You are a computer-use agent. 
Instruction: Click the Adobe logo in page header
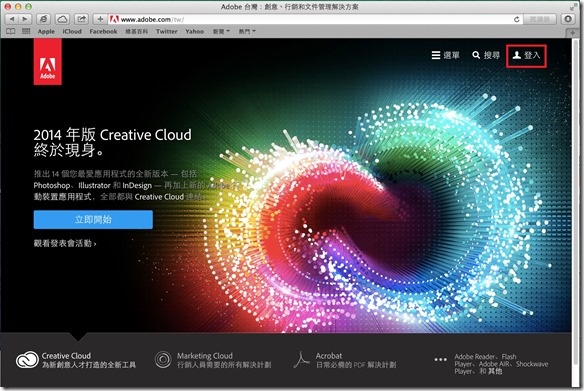[48, 62]
